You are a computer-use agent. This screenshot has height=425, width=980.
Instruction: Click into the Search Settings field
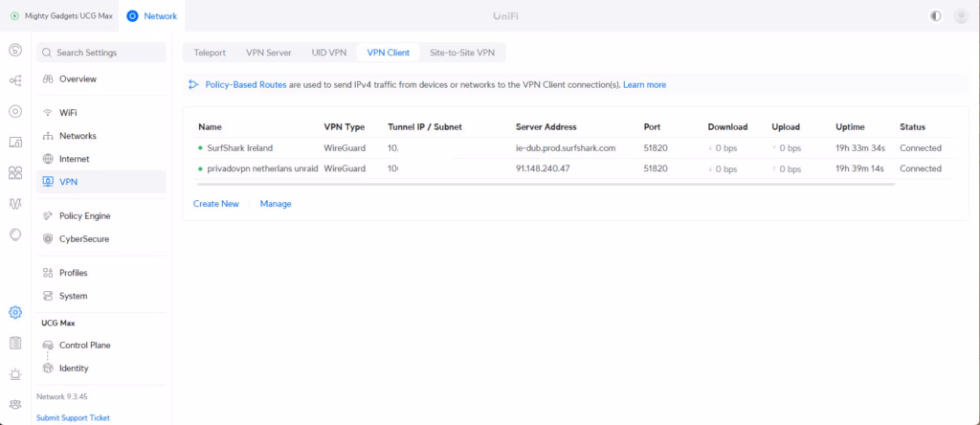tap(103, 53)
